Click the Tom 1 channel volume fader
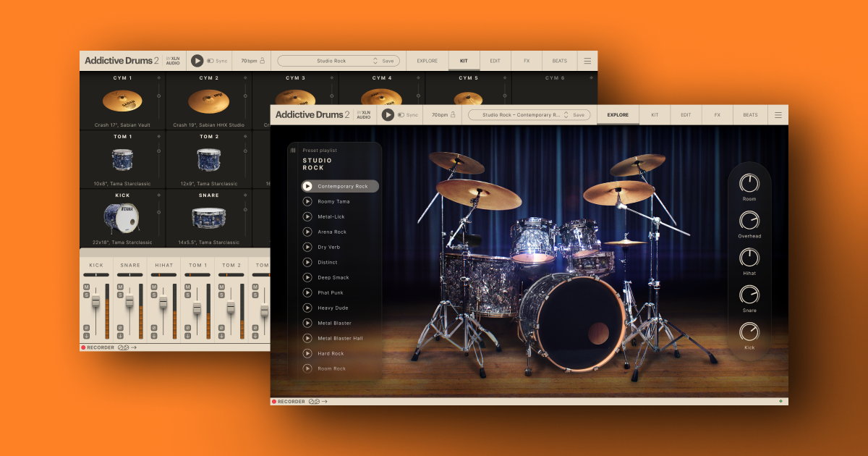This screenshot has width=868, height=456. pyautogui.click(x=197, y=308)
